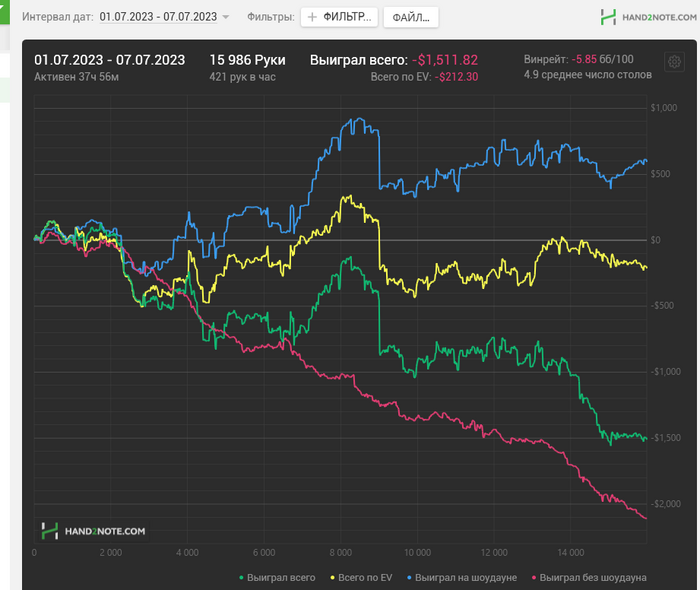This screenshot has width=700, height=590.
Task: Click the plus icon on the ФИЛЬТР button
Action: (312, 17)
